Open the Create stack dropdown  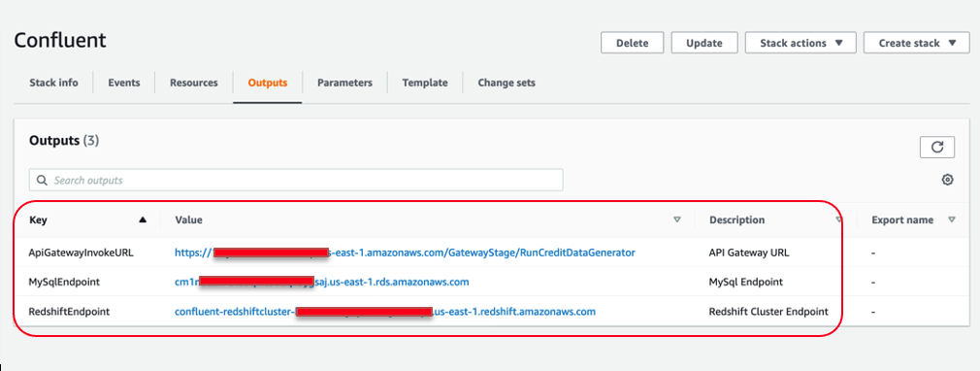[917, 43]
